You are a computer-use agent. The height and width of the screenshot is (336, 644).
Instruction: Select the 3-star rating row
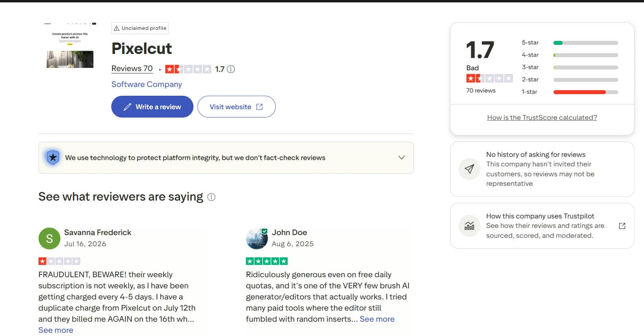[570, 67]
